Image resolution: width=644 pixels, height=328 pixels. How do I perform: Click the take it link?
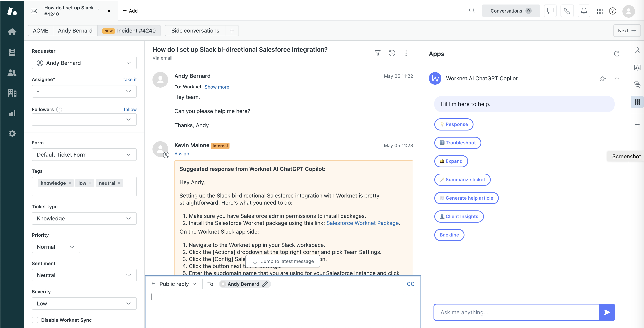(130, 80)
